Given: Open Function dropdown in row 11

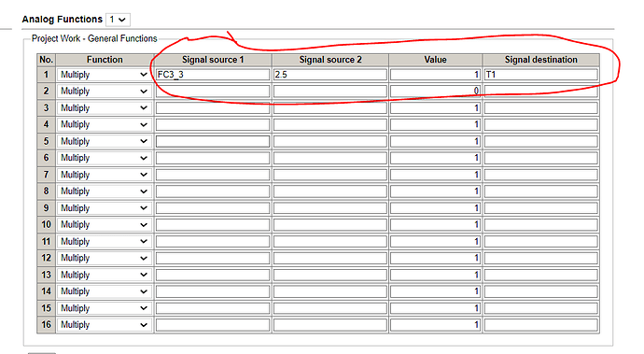Looking at the screenshot, I should [x=105, y=241].
